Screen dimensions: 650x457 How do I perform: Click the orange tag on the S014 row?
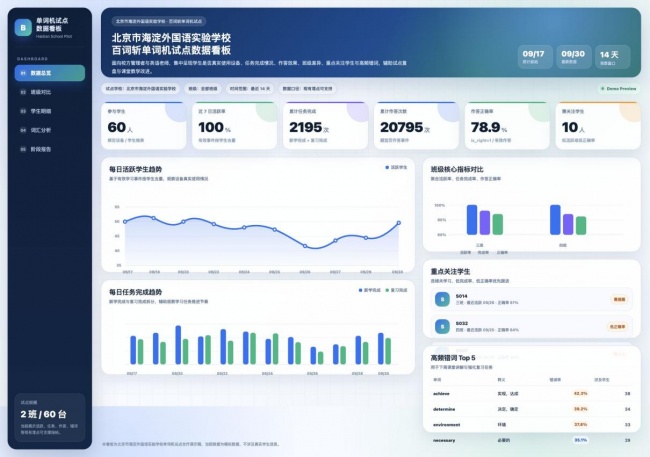(619, 299)
